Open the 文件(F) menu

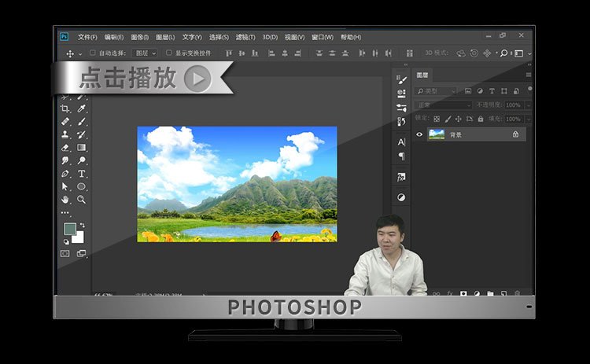point(87,37)
